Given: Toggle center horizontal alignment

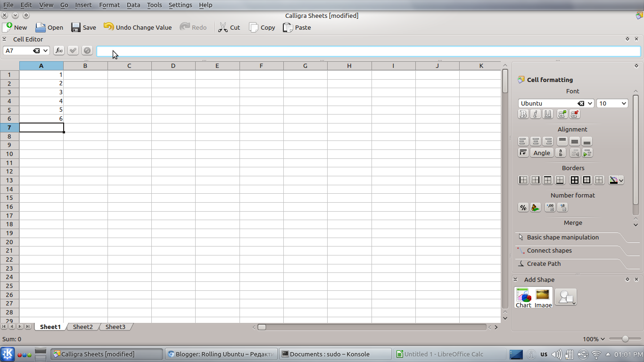Looking at the screenshot, I should 536,141.
